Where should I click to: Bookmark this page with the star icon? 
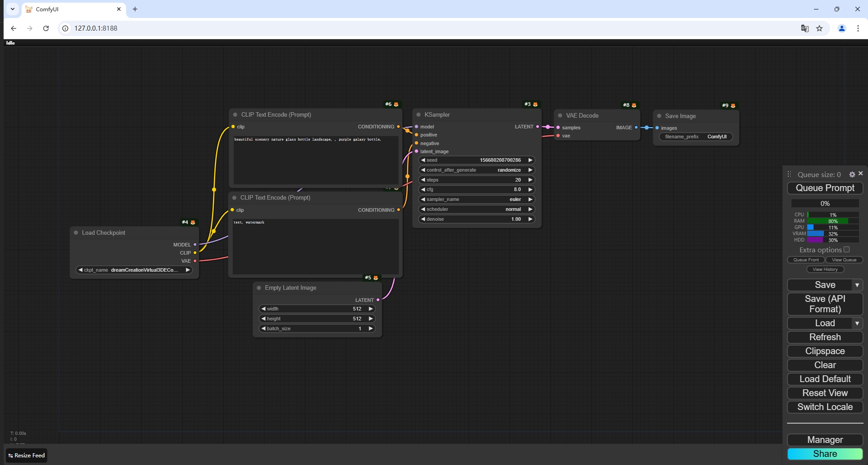(819, 28)
